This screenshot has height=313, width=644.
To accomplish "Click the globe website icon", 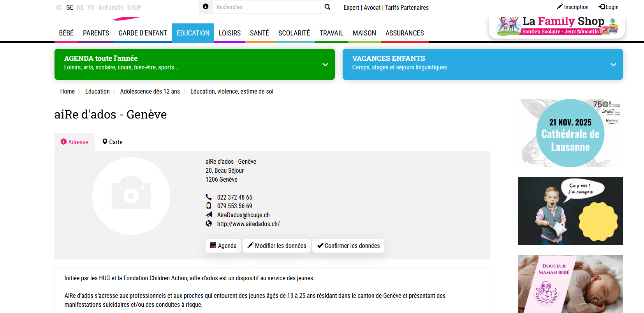I will coord(209,224).
